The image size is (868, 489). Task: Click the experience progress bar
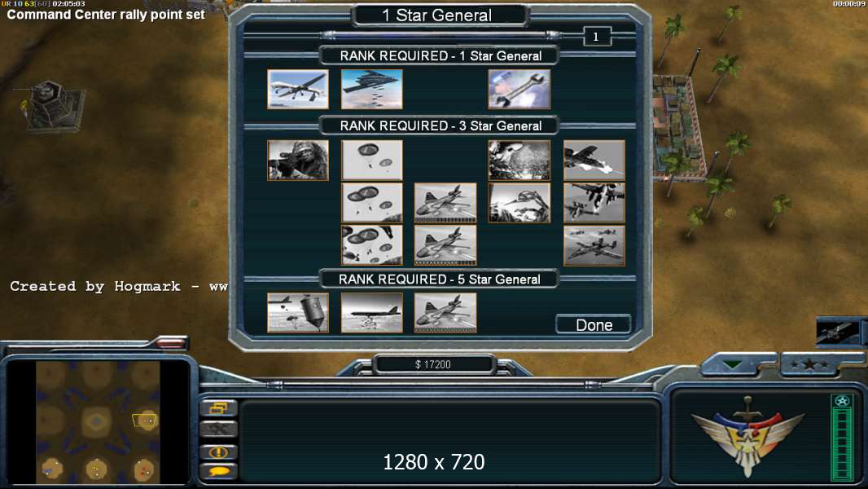tap(842, 438)
